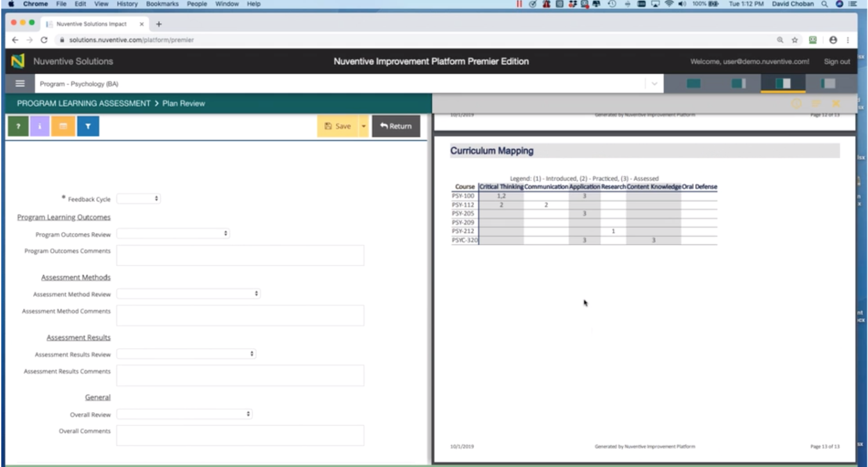This screenshot has width=868, height=467.
Task: Open the History menu
Action: point(127,4)
